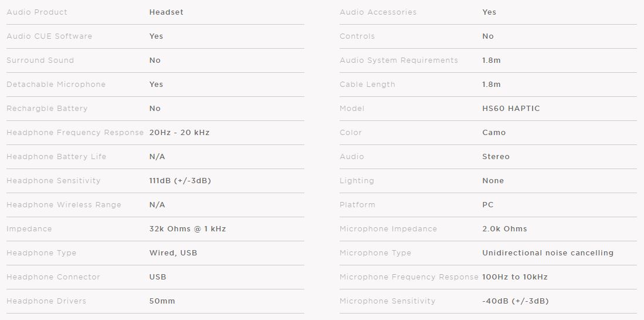
Task: Select the 100Hz to 10kHz value
Action: point(515,277)
